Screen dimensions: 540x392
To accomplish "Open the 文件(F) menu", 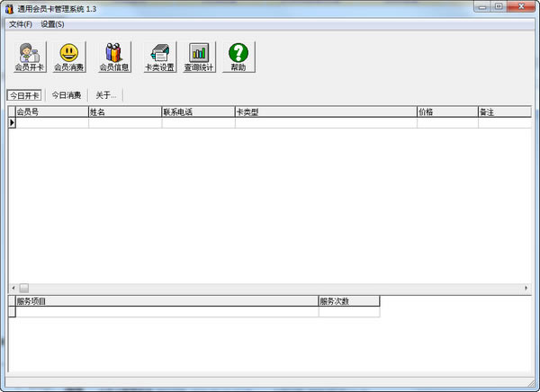I will tap(21, 24).
